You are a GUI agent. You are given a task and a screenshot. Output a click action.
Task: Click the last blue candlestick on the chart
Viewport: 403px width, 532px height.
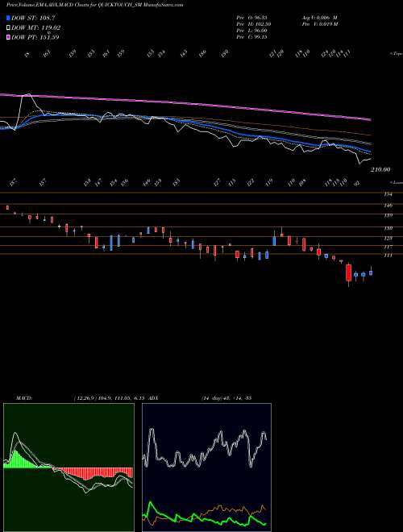(x=371, y=272)
